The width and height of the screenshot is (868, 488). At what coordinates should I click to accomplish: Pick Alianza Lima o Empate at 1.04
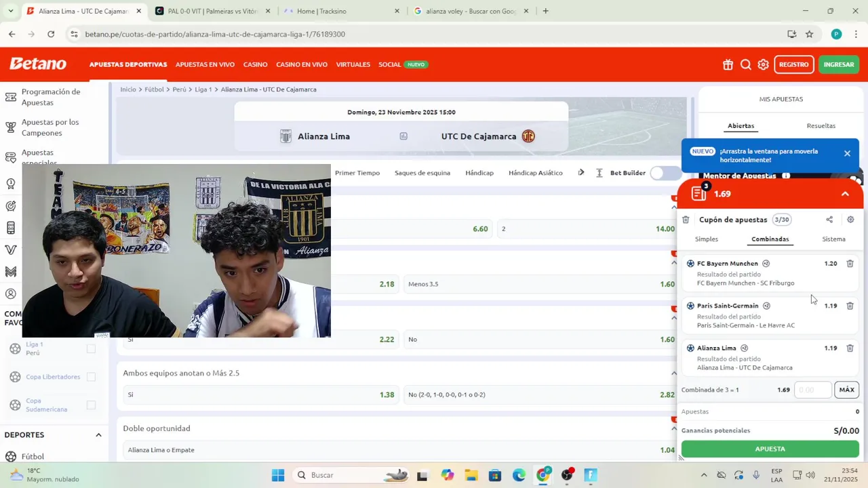tap(400, 450)
